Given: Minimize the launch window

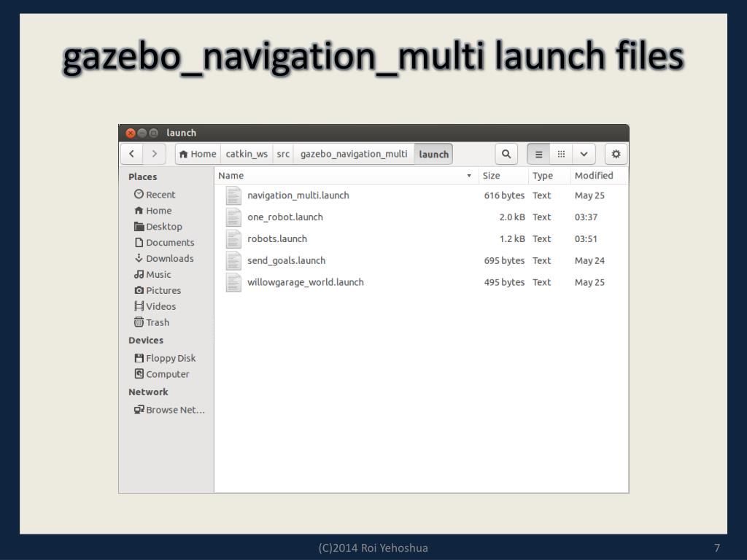Looking at the screenshot, I should coord(142,133).
